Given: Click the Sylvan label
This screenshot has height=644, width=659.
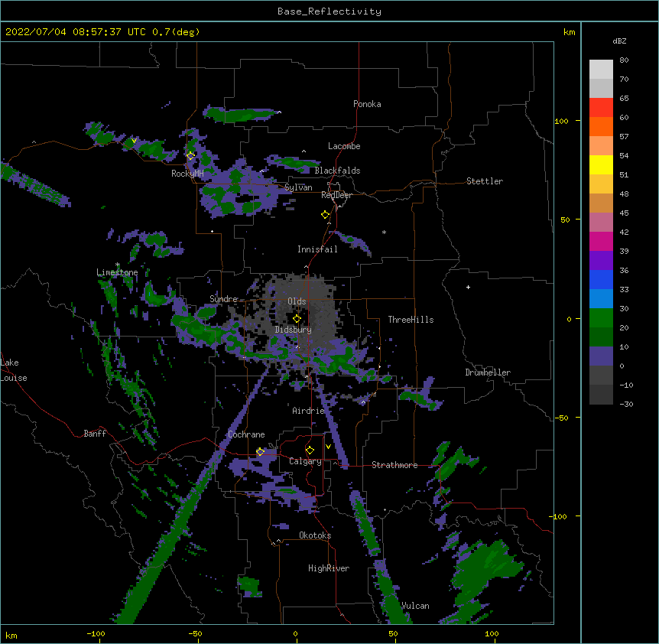Looking at the screenshot, I should click(298, 187).
